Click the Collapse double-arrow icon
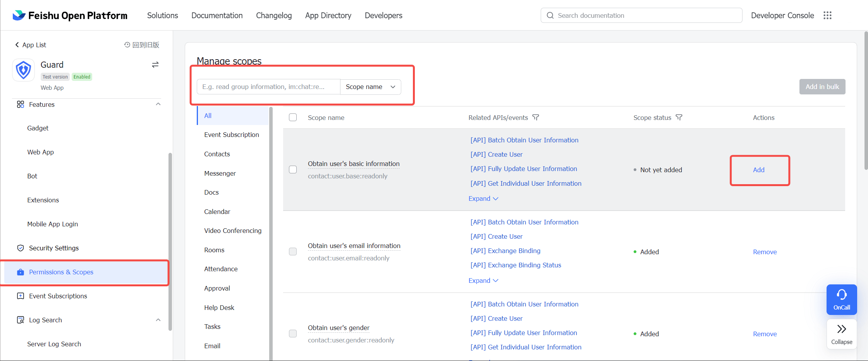 click(x=841, y=329)
